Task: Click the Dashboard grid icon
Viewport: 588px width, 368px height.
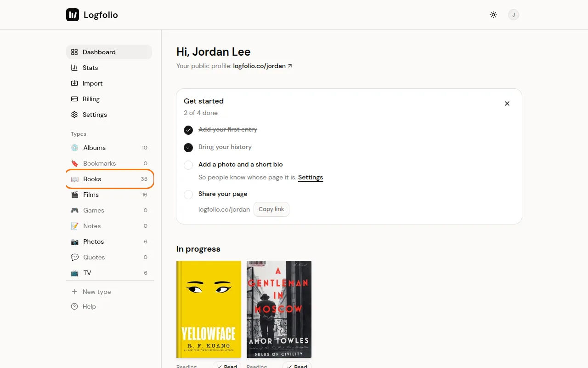Action: coord(74,52)
